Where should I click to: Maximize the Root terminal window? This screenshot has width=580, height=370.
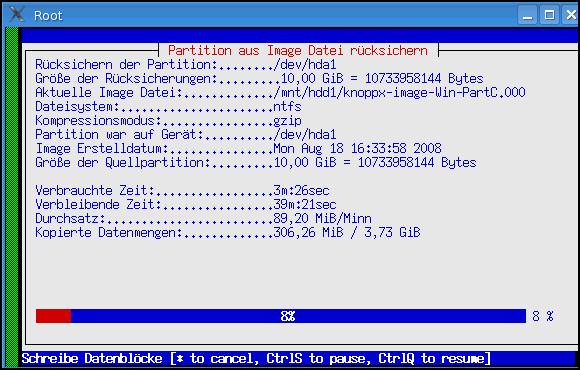point(549,15)
